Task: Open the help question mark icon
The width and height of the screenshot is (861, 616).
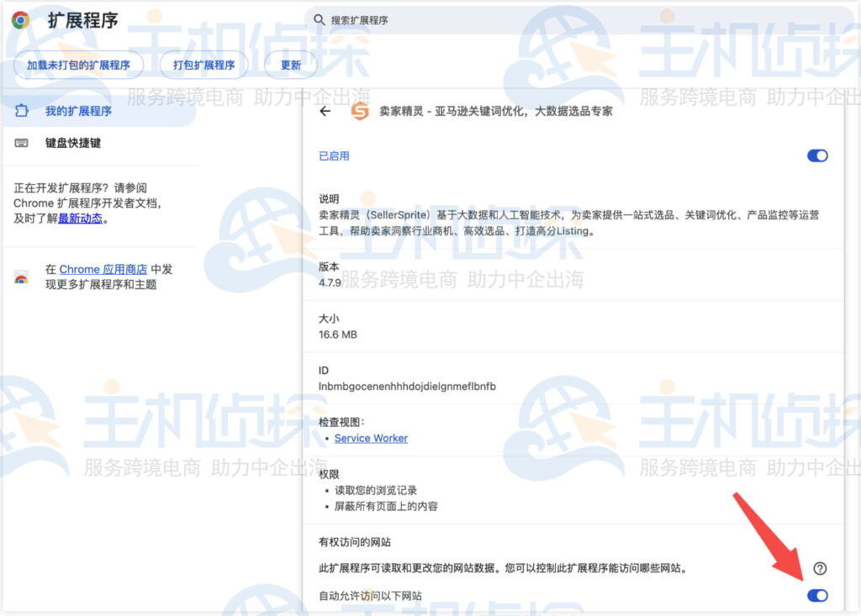Action: point(820,568)
